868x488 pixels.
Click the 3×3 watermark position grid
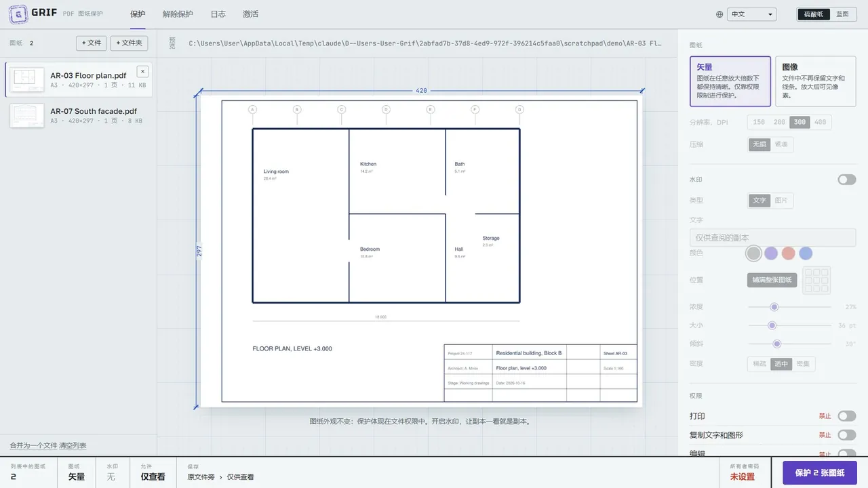(x=816, y=280)
